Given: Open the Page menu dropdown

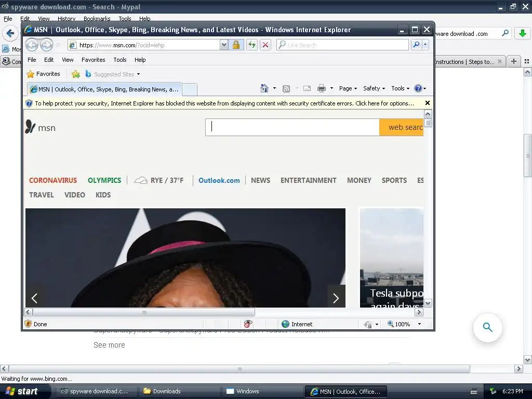Looking at the screenshot, I should [x=348, y=88].
